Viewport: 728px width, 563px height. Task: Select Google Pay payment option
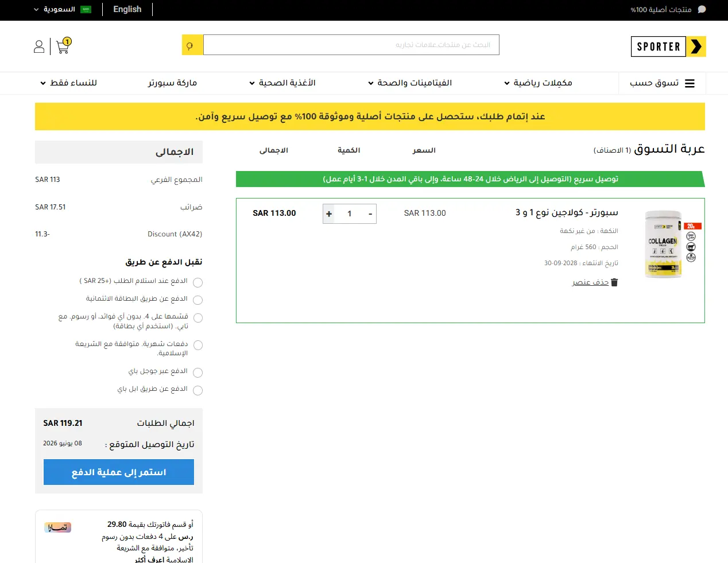coord(198,373)
